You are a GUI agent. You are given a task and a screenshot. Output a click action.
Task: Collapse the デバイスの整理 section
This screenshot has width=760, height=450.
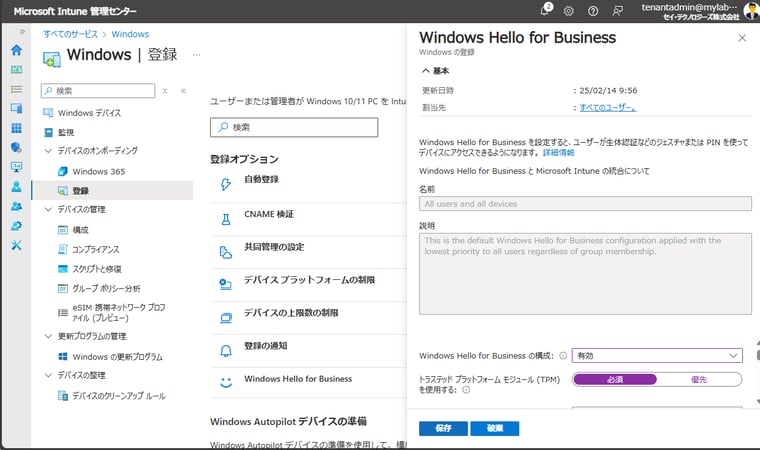pyautogui.click(x=48, y=375)
